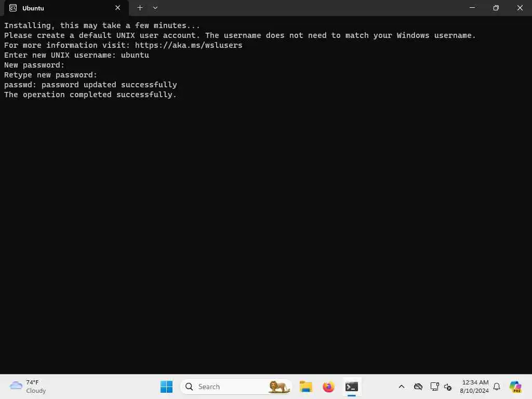This screenshot has width=532, height=399.
Task: Click the 'Enter new UNIX username: ubuntu' line
Action: (76, 55)
